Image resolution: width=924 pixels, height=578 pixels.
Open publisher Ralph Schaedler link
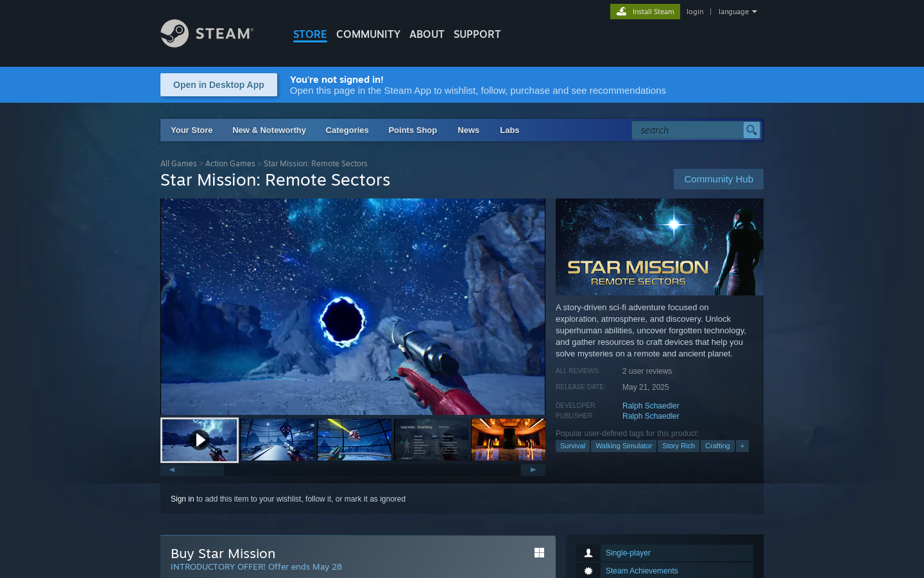click(x=651, y=416)
